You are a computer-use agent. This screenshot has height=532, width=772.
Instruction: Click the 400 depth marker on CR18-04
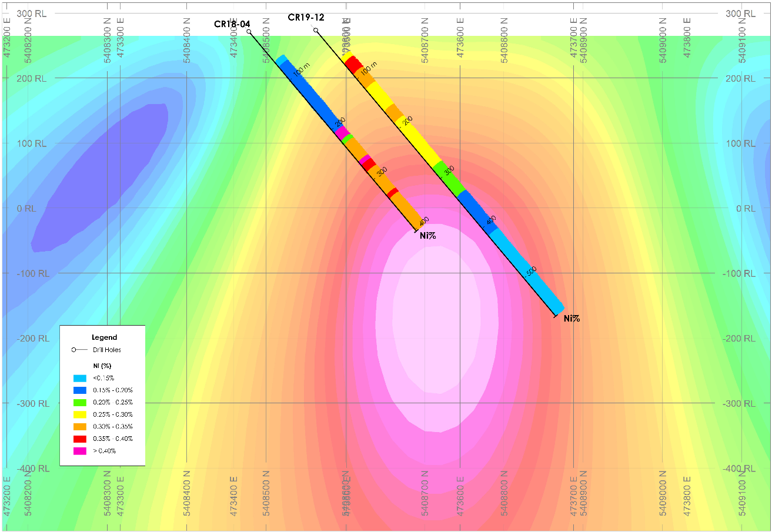(425, 221)
